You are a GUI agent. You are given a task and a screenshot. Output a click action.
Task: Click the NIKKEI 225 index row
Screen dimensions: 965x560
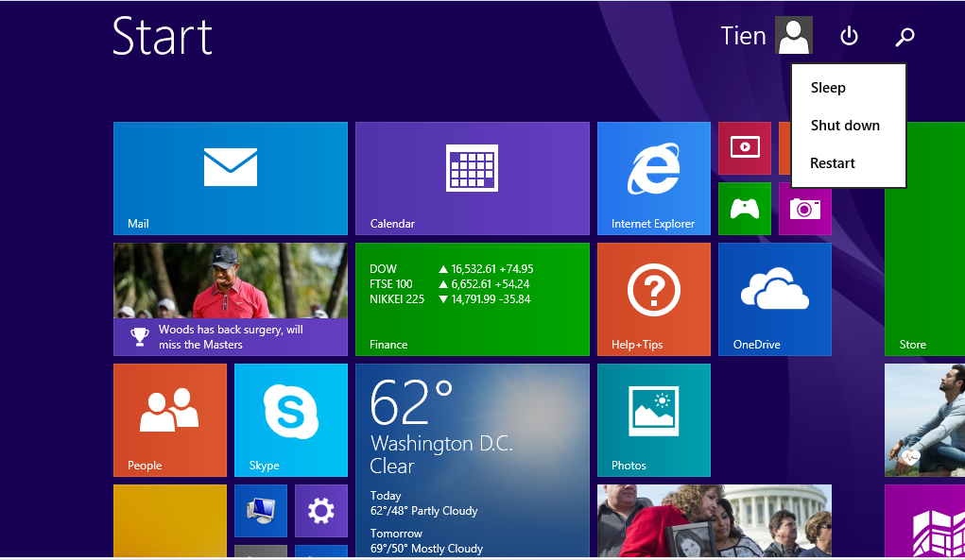pos(450,299)
